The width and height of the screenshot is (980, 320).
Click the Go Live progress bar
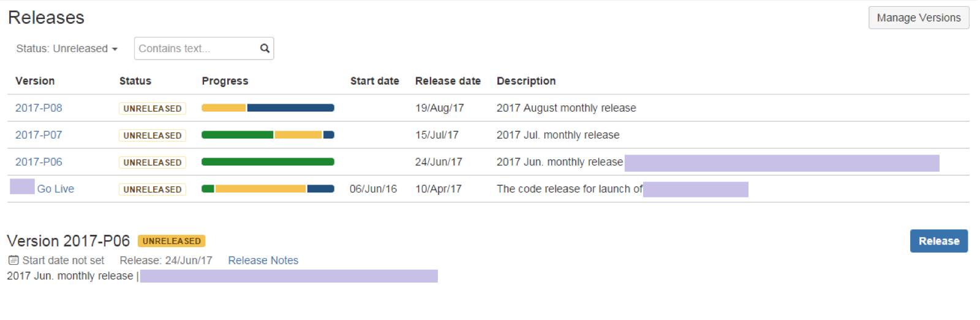(268, 189)
